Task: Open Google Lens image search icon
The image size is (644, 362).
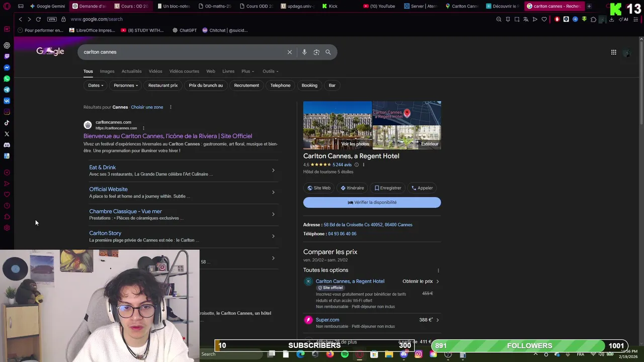Action: tap(316, 52)
